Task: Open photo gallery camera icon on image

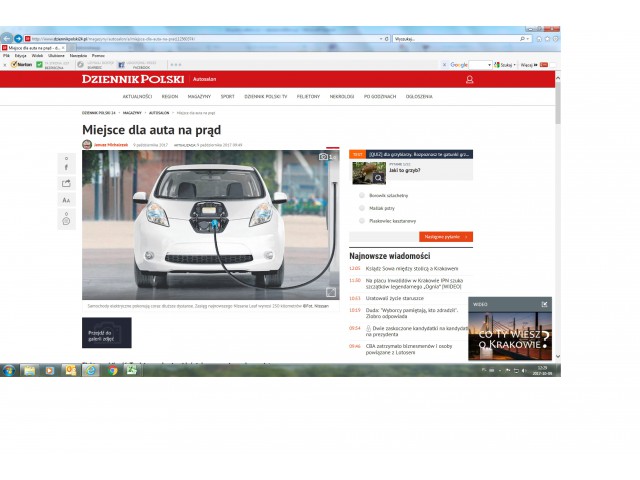Action: click(x=323, y=157)
